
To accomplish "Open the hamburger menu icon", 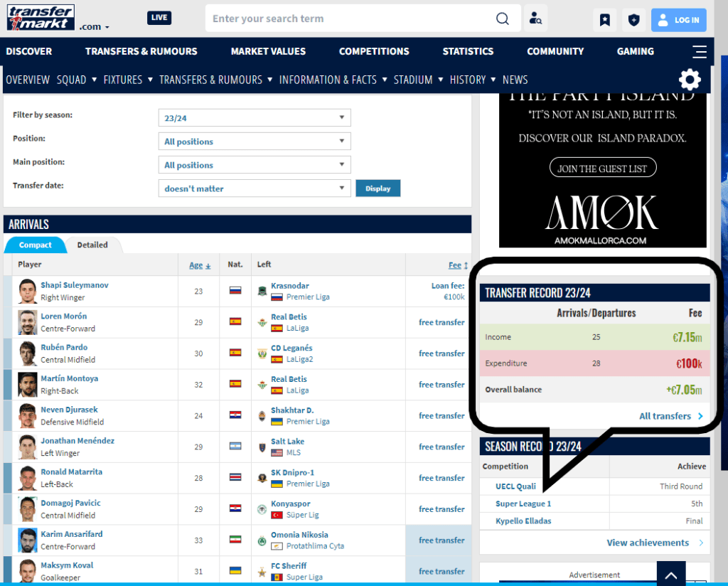I will pos(700,51).
